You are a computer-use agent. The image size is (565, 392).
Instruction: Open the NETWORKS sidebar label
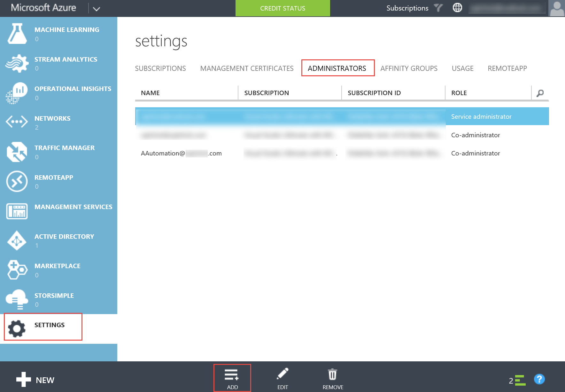(52, 118)
